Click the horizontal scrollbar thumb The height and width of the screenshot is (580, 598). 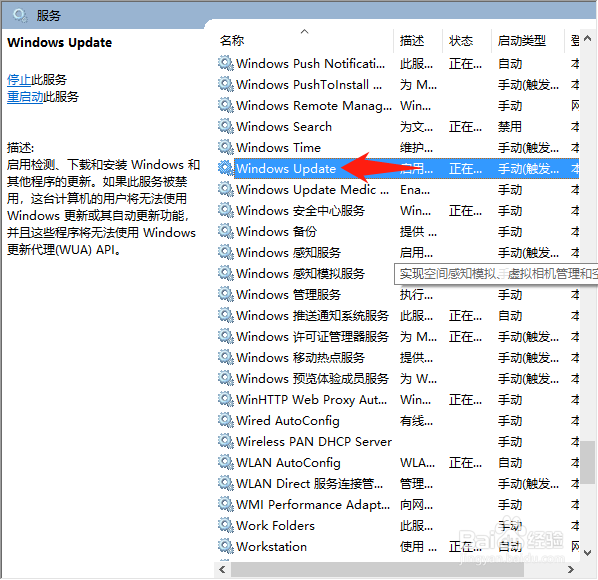tap(378, 570)
